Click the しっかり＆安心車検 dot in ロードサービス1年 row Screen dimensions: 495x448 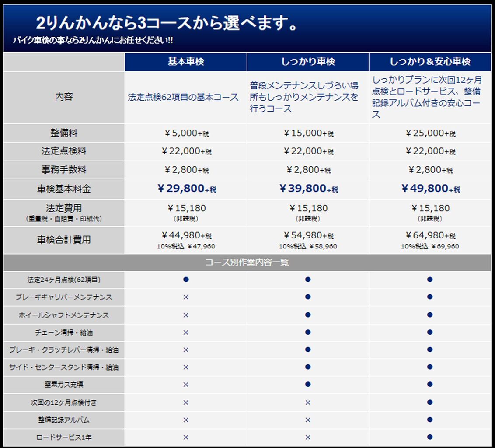430,437
